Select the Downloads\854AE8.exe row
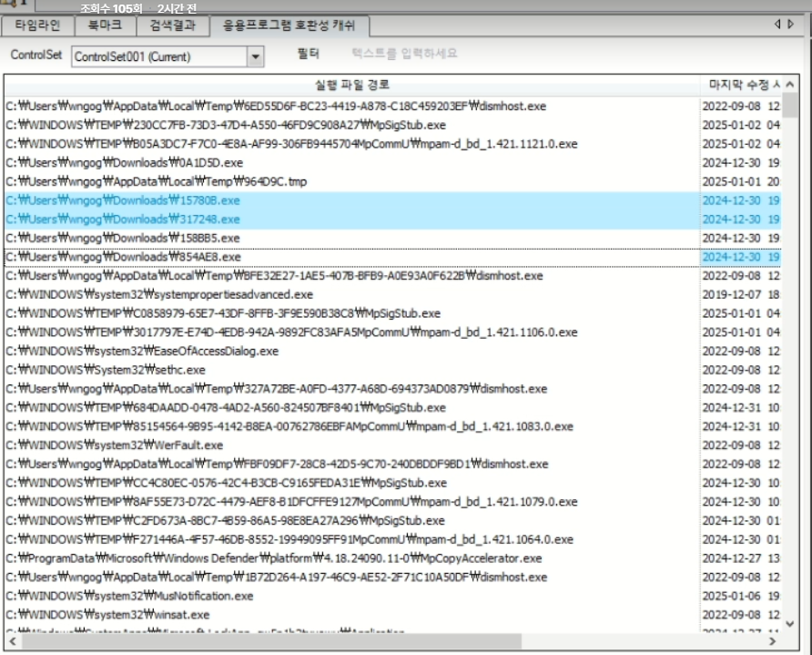 (123, 257)
